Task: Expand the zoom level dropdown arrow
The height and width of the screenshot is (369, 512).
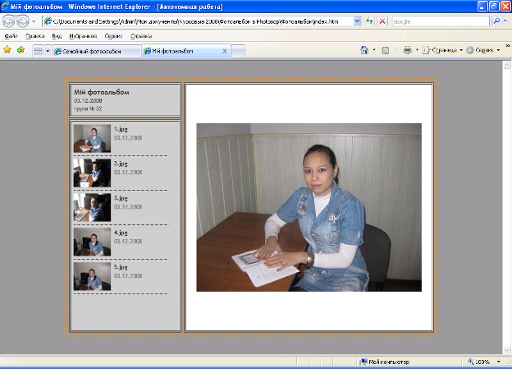Action: [499, 362]
